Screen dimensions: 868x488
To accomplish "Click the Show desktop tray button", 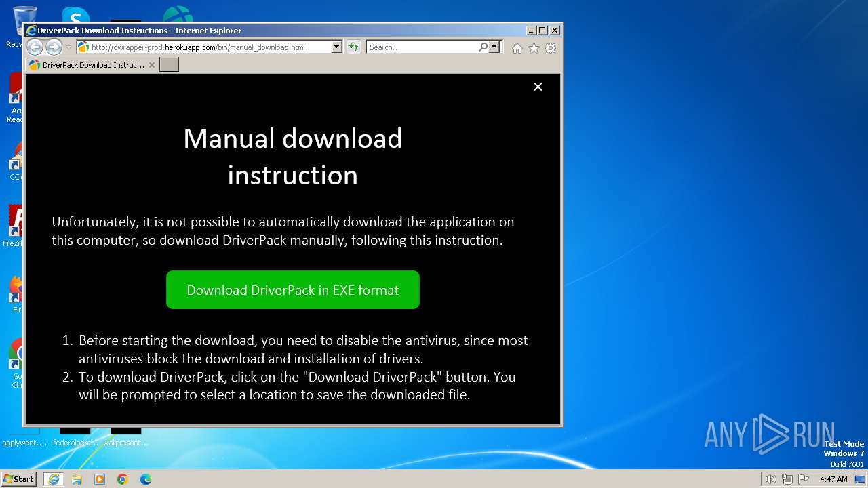I will point(860,479).
